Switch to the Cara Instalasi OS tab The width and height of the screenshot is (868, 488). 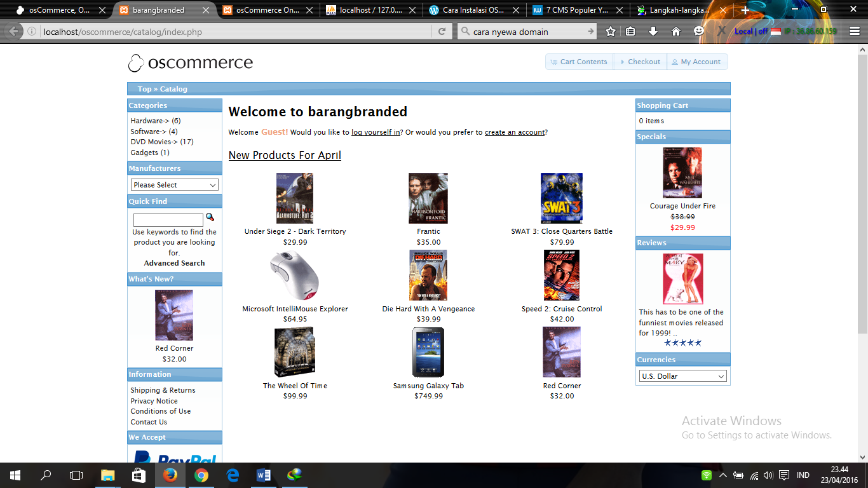[475, 10]
